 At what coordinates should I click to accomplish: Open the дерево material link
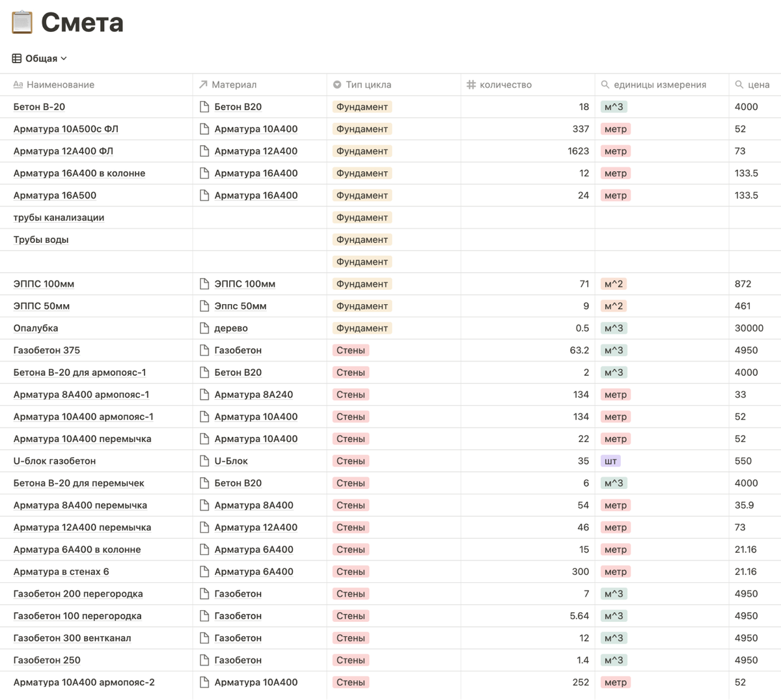231,328
